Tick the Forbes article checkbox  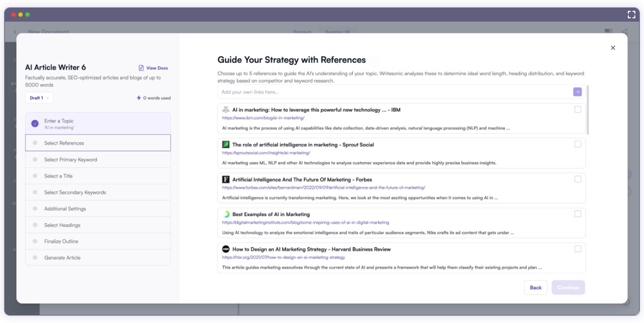578,179
